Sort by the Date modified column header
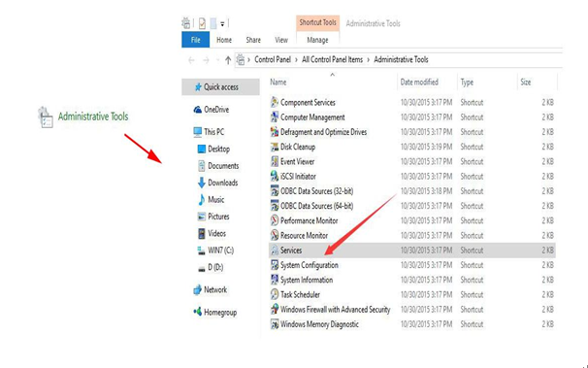Viewport: 588px width, 368px height. (419, 83)
